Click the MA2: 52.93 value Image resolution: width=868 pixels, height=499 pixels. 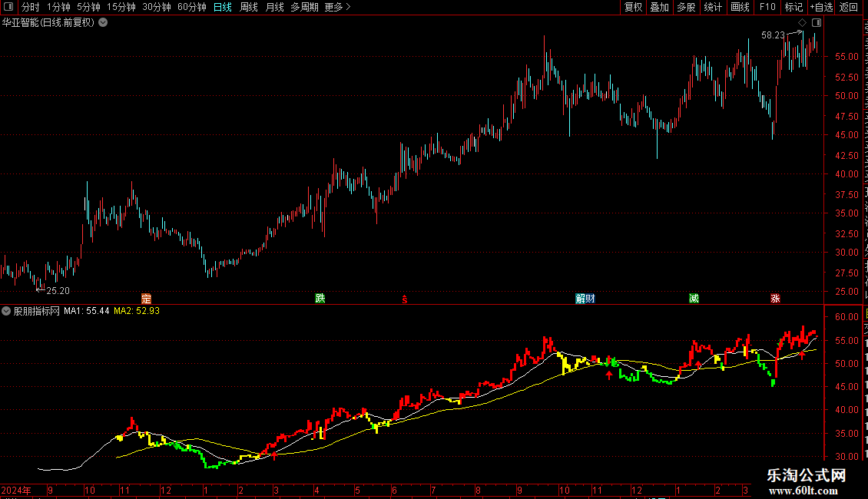point(137,311)
